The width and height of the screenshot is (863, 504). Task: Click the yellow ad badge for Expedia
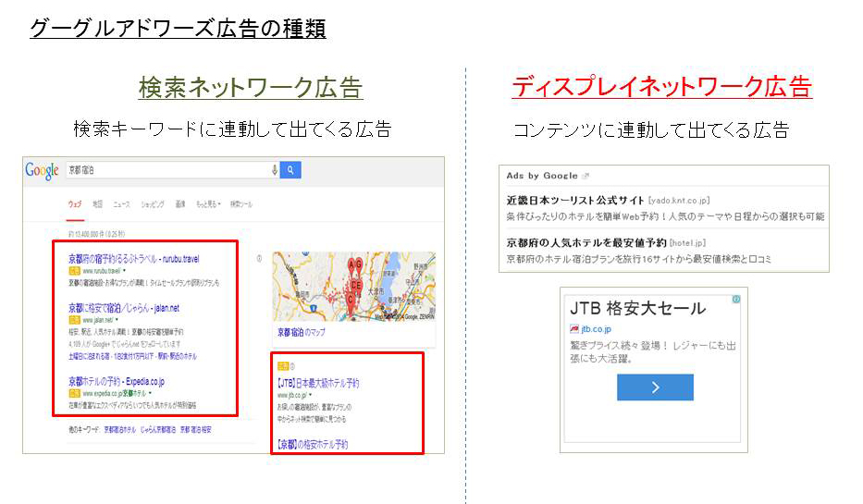point(74,393)
